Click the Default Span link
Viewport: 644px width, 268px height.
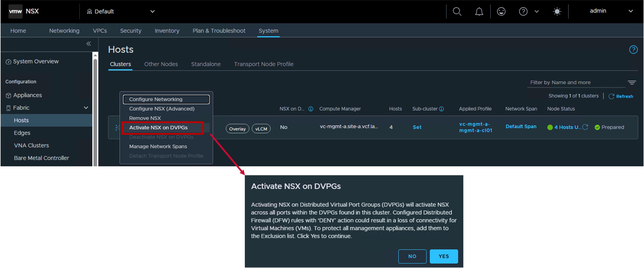pos(521,127)
